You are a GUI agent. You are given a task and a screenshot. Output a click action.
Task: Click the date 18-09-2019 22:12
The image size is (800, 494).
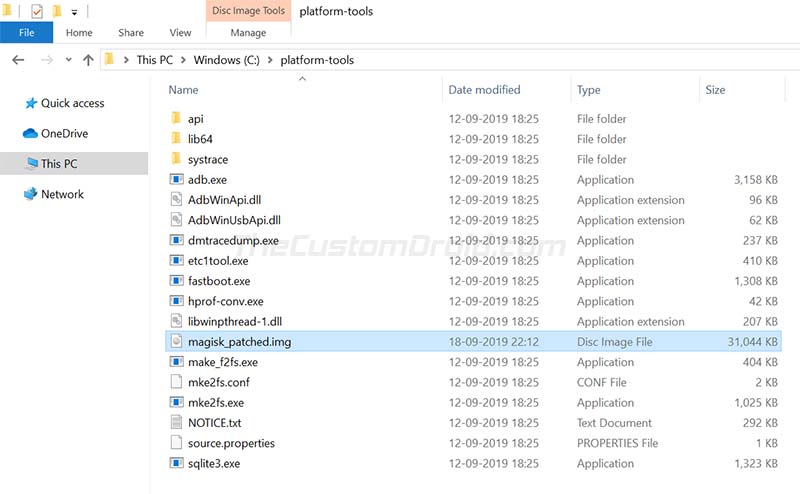494,342
